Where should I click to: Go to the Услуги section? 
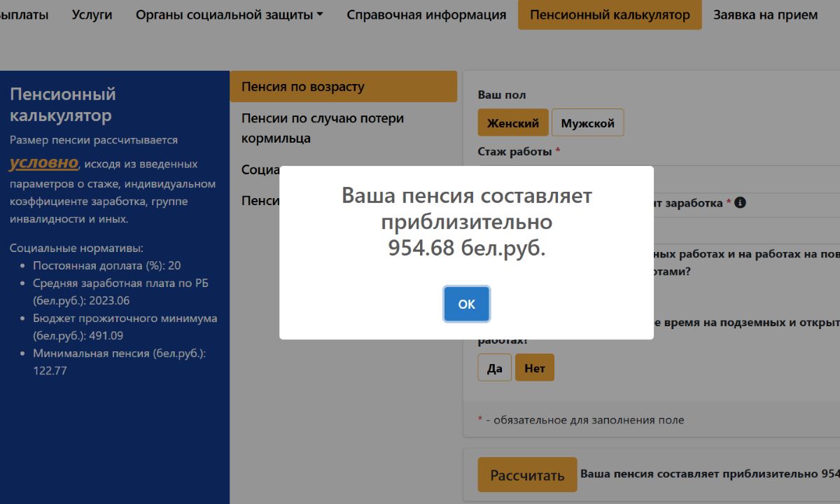click(91, 14)
